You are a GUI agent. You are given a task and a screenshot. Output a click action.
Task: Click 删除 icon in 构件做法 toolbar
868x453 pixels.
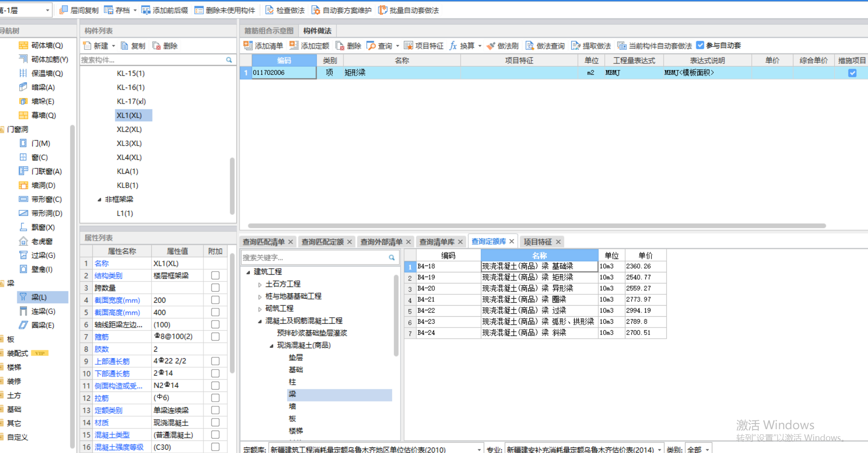click(x=340, y=45)
